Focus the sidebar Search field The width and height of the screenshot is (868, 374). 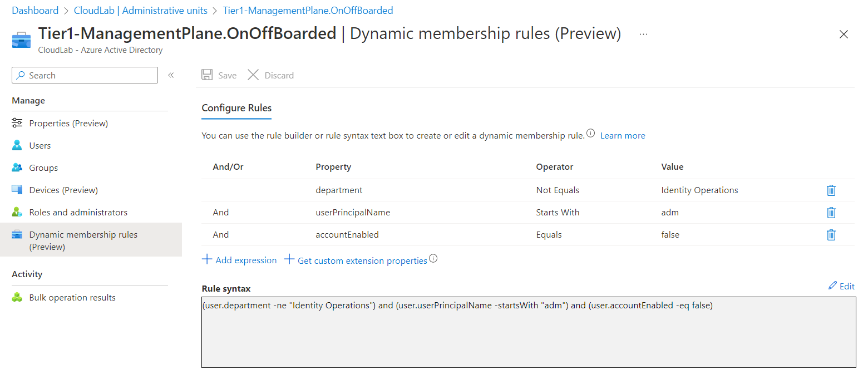tap(85, 75)
